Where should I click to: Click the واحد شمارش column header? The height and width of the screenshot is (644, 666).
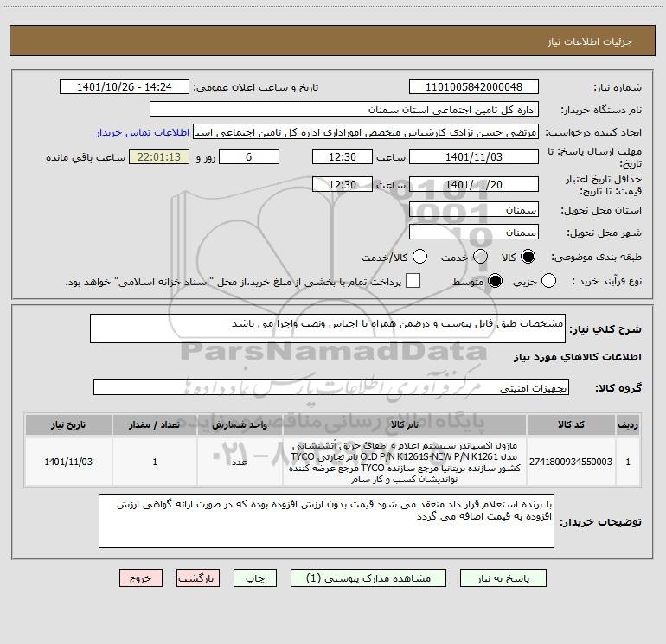240,424
